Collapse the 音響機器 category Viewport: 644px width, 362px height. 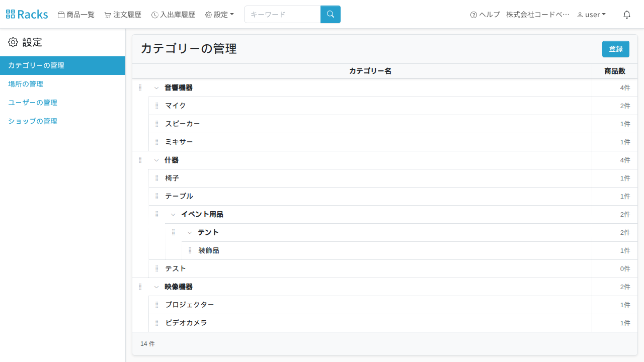[x=156, y=88]
